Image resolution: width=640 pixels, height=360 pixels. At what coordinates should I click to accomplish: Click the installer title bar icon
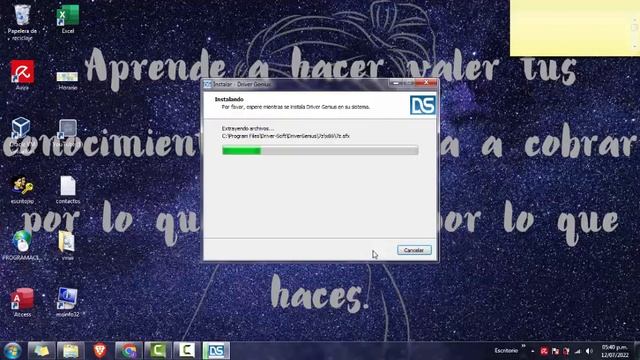coord(207,84)
